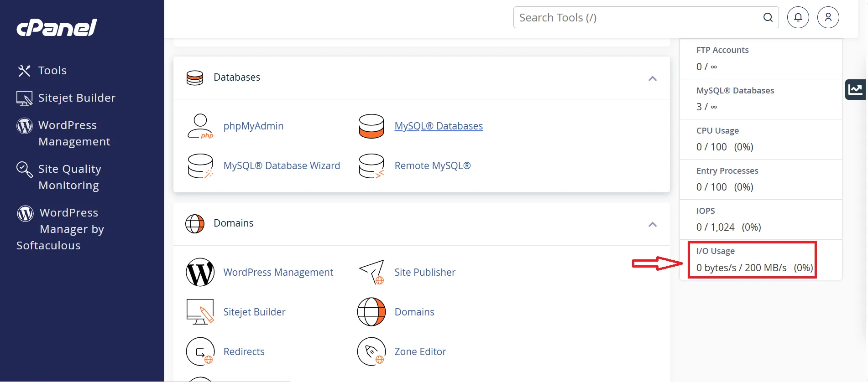Click the notifications bell icon
Image resolution: width=868 pixels, height=382 pixels.
pyautogui.click(x=798, y=18)
